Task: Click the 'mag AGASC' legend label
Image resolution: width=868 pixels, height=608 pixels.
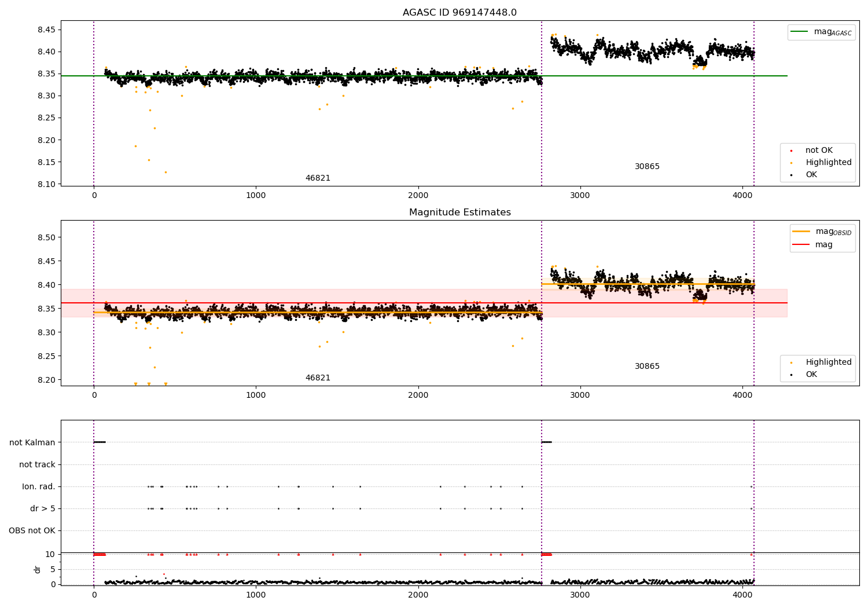Action: 833,32
